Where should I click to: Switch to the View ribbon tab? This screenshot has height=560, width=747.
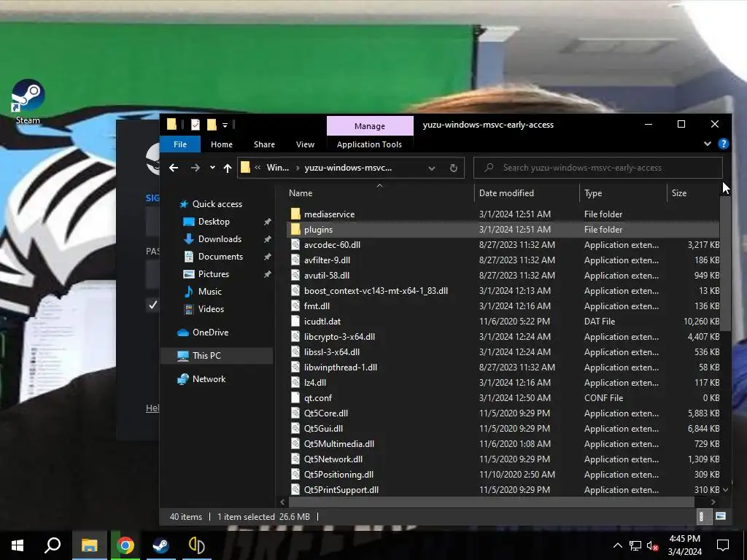(305, 144)
